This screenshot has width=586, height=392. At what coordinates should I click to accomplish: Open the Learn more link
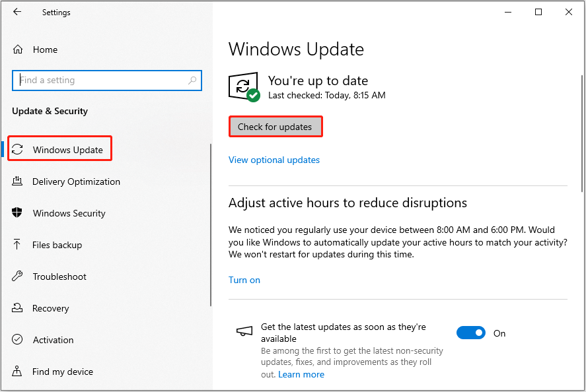coord(301,374)
